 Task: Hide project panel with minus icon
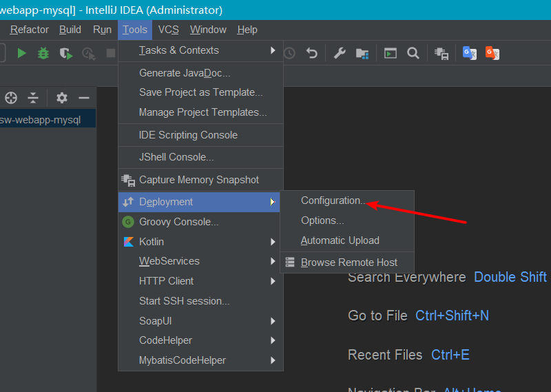(x=84, y=98)
